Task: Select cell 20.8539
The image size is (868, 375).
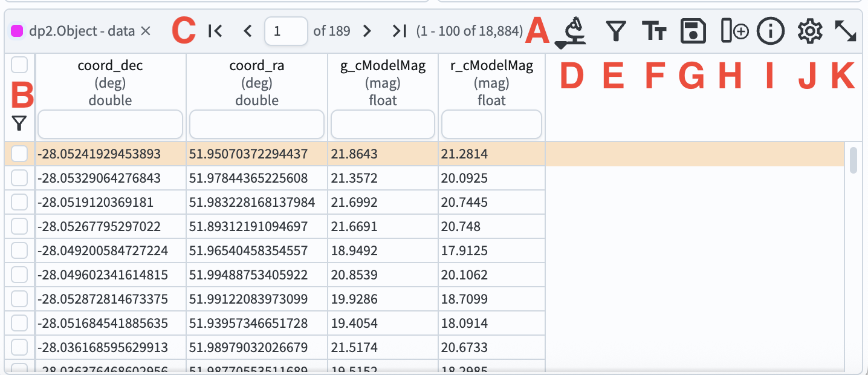Action: pyautogui.click(x=383, y=275)
